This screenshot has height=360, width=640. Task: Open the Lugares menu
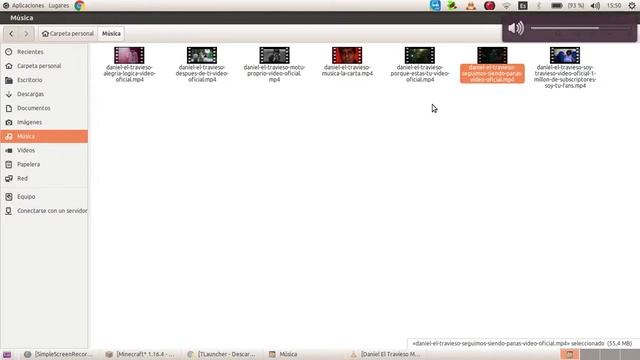pyautogui.click(x=59, y=6)
